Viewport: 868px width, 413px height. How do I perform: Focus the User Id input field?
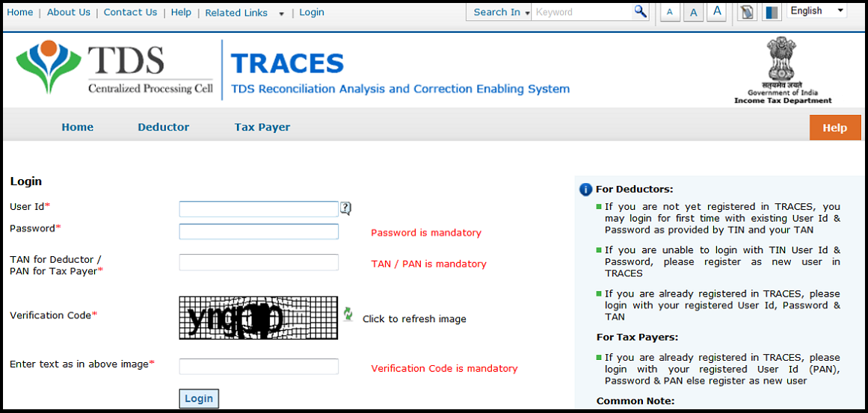(x=259, y=209)
